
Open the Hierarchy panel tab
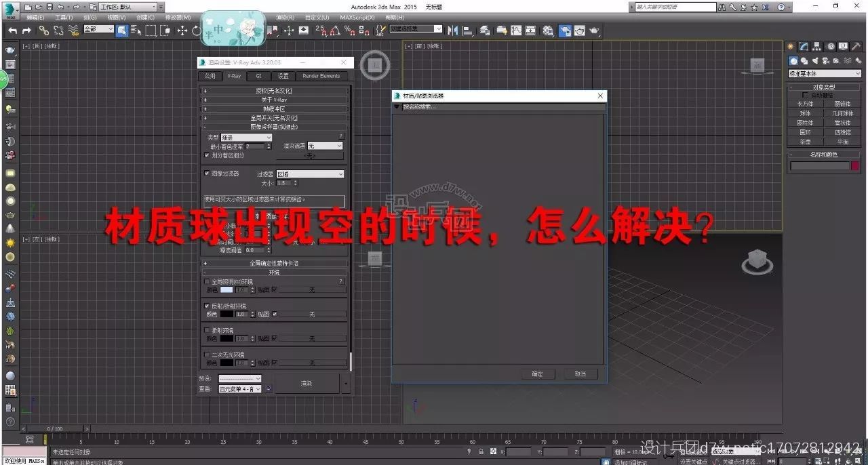pyautogui.click(x=816, y=46)
